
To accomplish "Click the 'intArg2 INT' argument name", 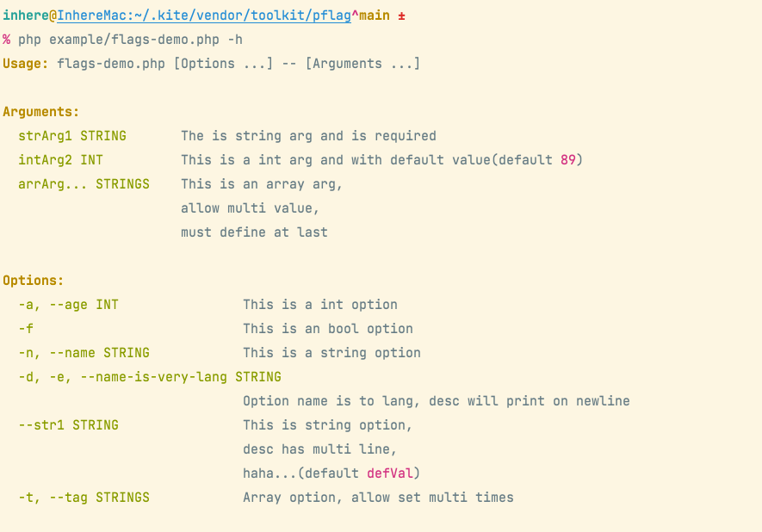I will [61, 160].
